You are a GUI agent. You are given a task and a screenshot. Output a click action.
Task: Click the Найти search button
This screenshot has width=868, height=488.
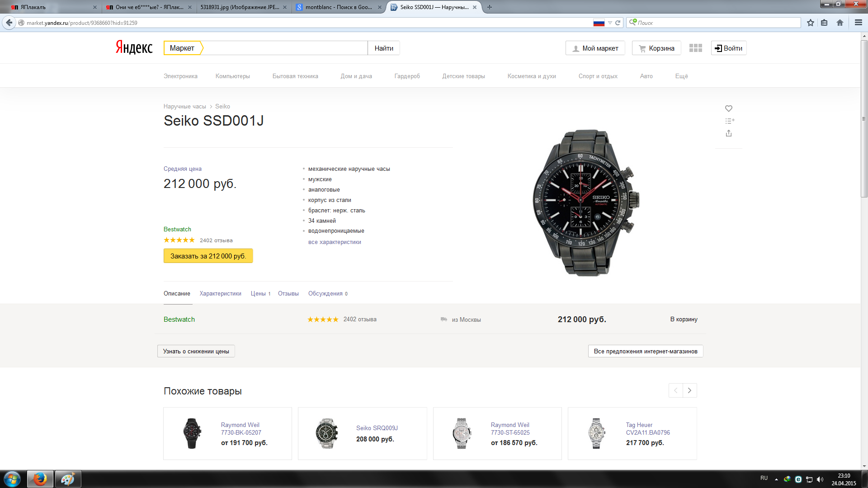coord(384,48)
